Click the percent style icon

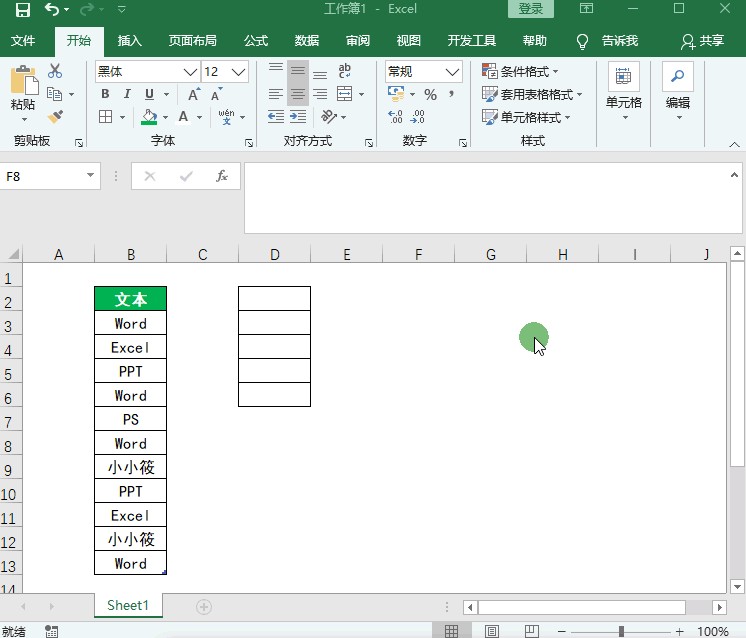(x=430, y=95)
